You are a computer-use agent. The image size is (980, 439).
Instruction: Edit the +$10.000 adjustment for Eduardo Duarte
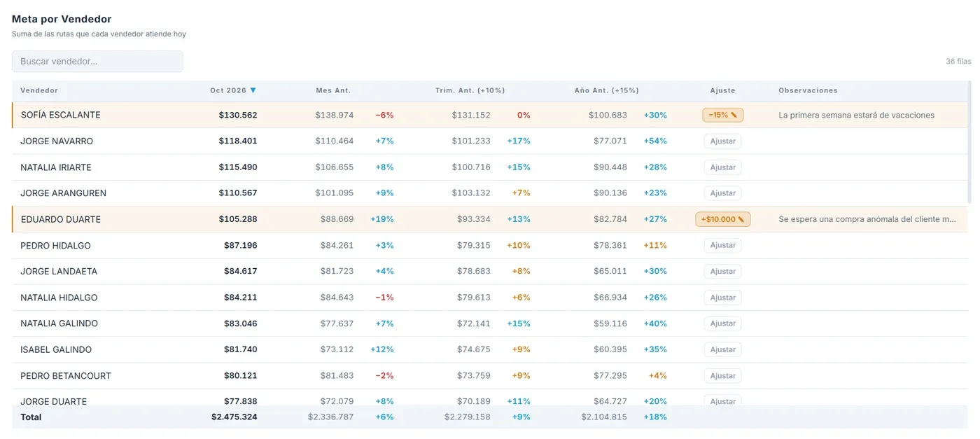722,219
